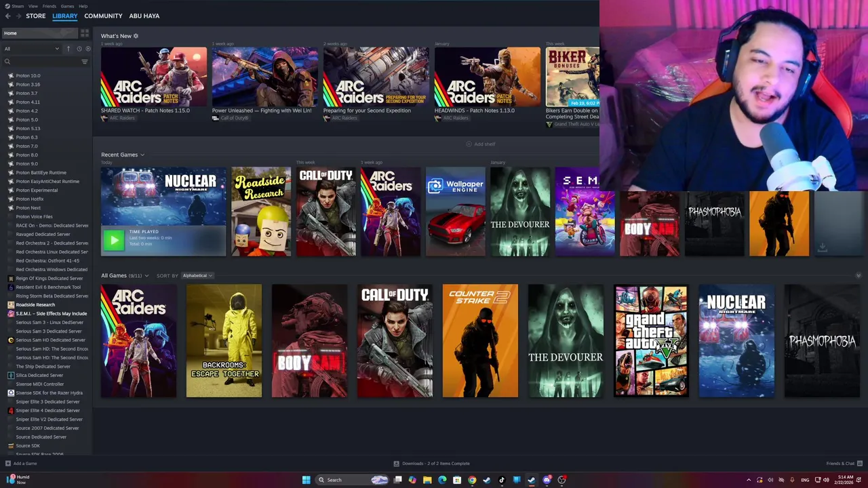Viewport: 868px width, 488px height.
Task: Open the Collections grid view icon
Action: pos(85,33)
